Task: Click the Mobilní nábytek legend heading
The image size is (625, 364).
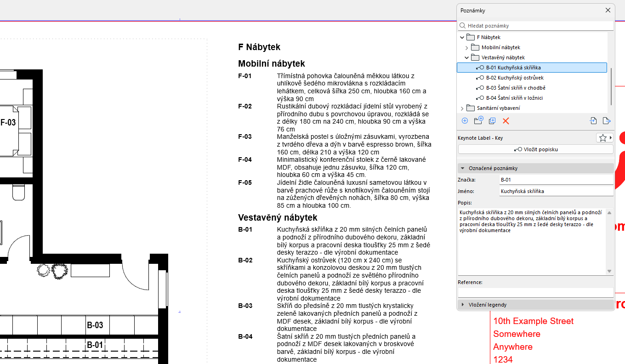Action: 272,63
